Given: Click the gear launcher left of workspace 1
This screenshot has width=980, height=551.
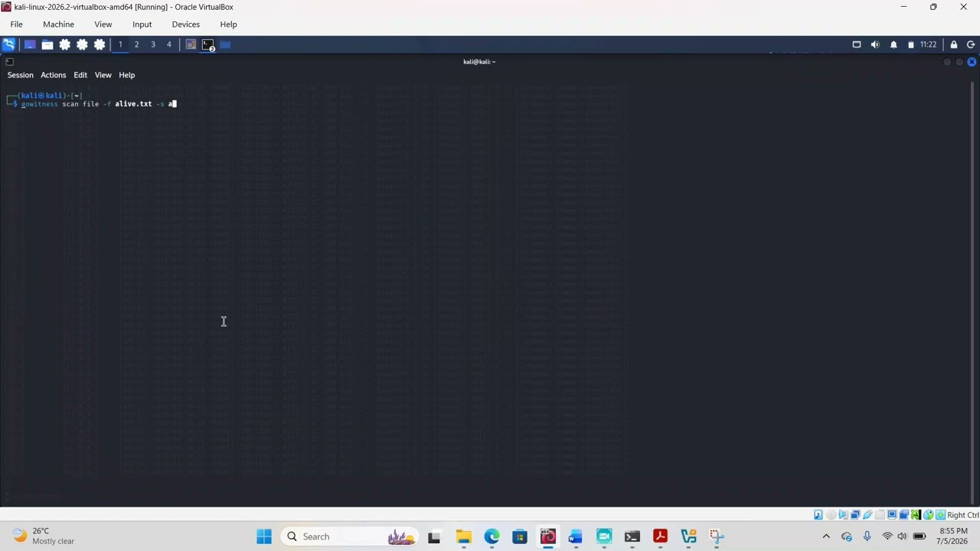Looking at the screenshot, I should pyautogui.click(x=100, y=44).
